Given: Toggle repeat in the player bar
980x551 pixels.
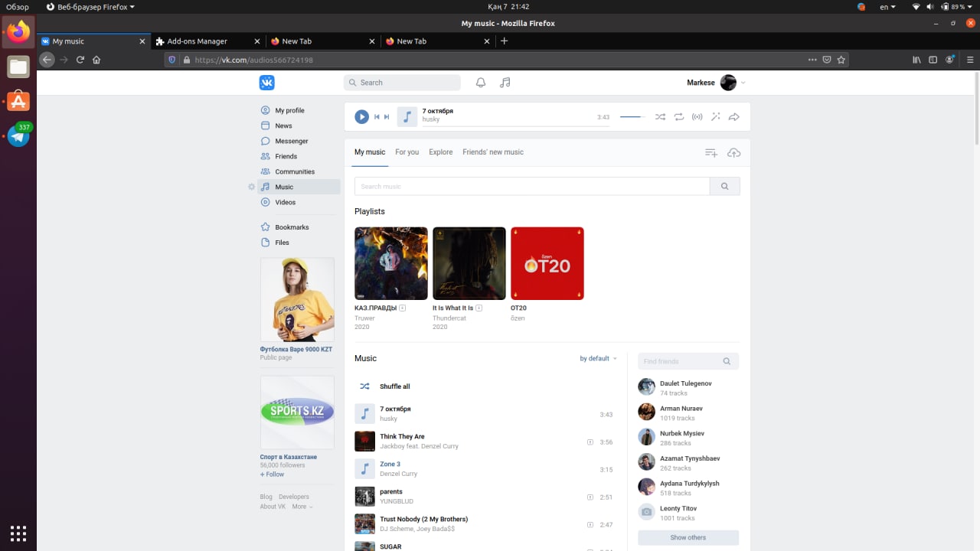Looking at the screenshot, I should tap(679, 117).
